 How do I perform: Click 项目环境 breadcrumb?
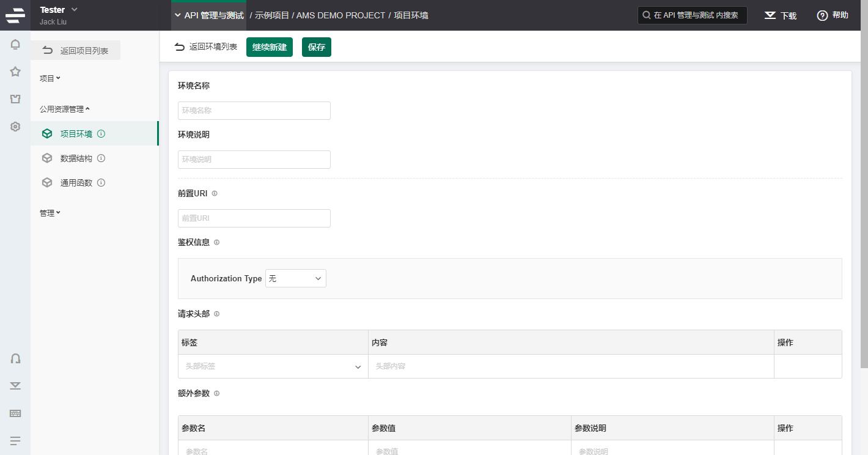coord(411,15)
